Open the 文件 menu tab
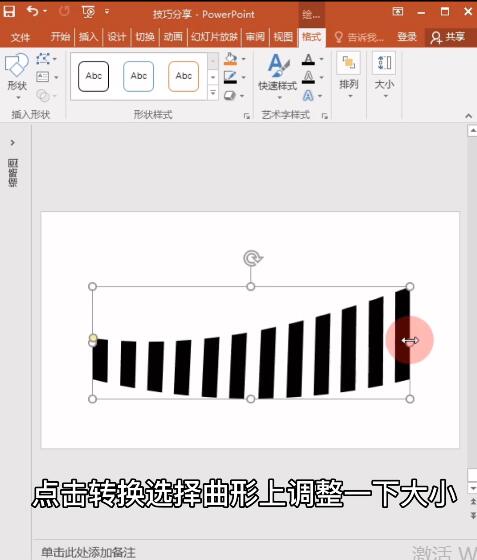Screen dimensions: 477x560 20,37
